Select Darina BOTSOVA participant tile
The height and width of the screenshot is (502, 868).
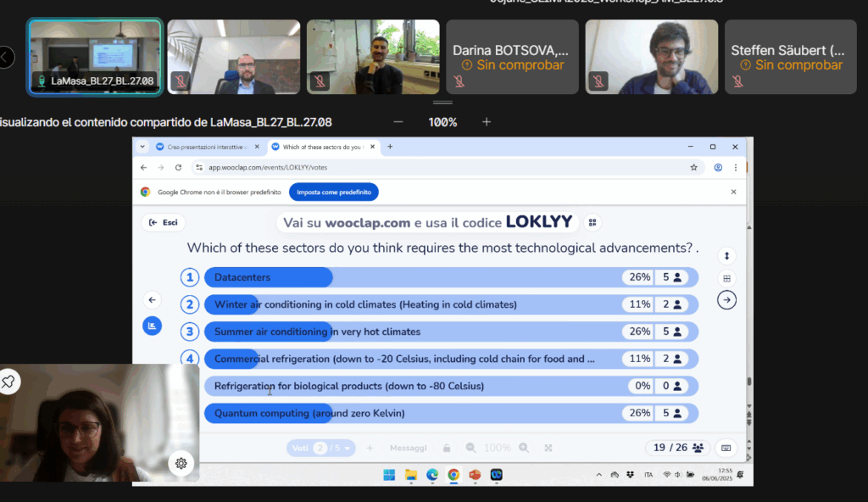[513, 57]
